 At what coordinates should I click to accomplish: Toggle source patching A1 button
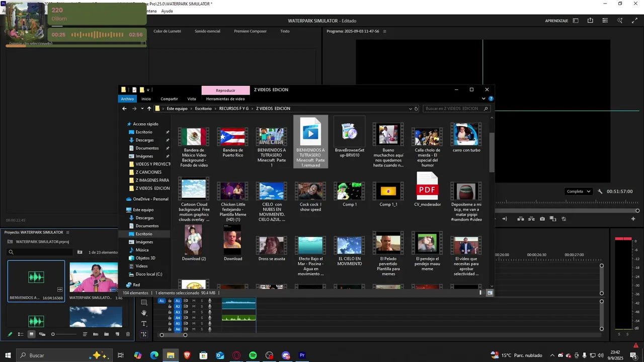(x=162, y=301)
